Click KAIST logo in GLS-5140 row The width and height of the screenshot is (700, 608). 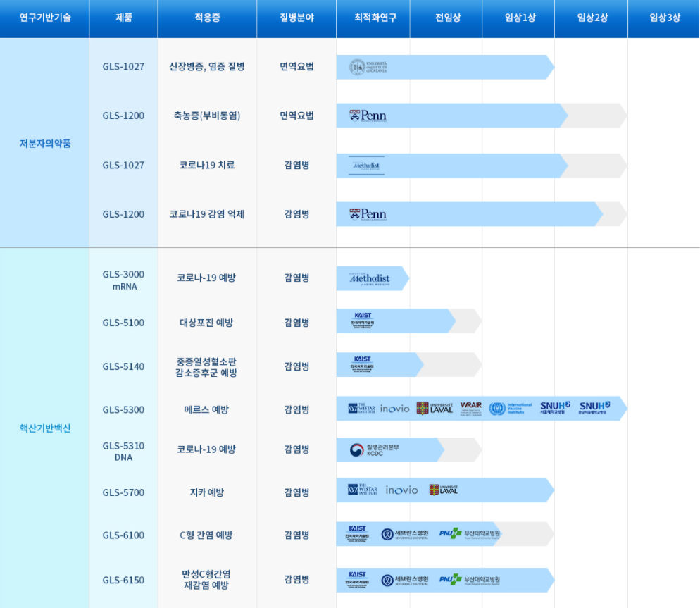pyautogui.click(x=362, y=364)
